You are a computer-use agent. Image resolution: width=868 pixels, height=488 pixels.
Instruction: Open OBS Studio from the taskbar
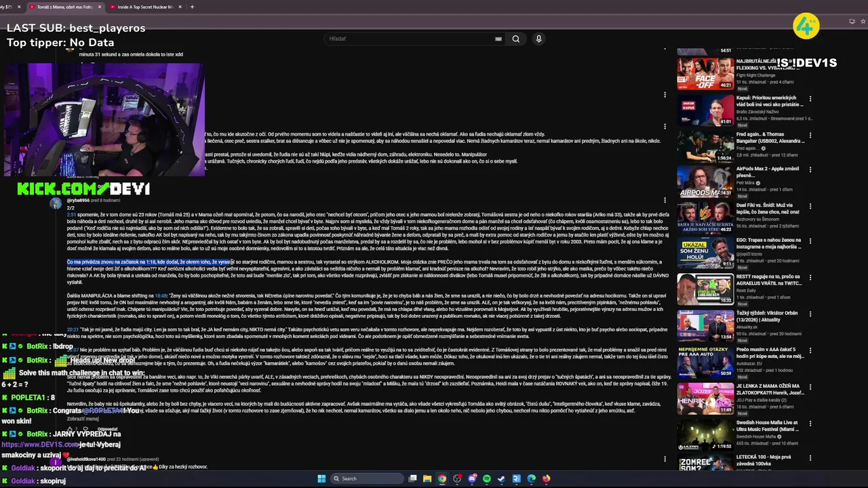457,479
